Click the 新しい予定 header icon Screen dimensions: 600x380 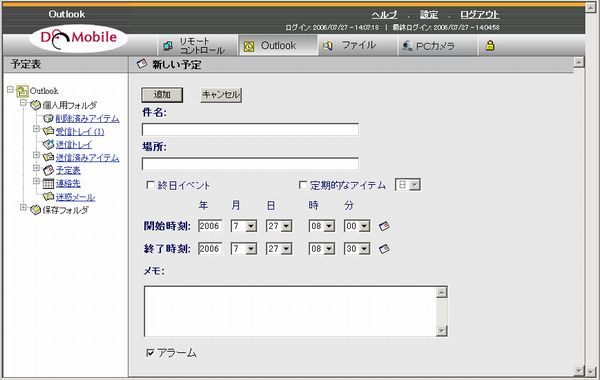[x=142, y=64]
